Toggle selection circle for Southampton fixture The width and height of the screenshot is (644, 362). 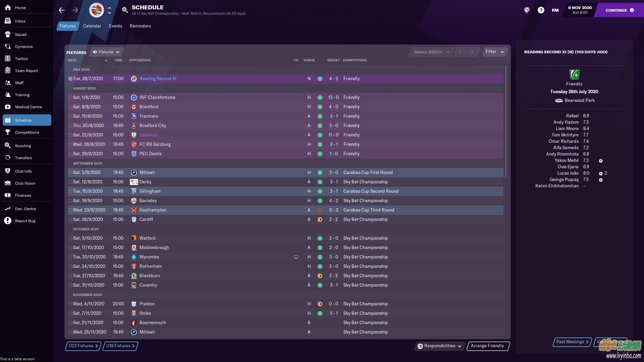tap(70, 210)
